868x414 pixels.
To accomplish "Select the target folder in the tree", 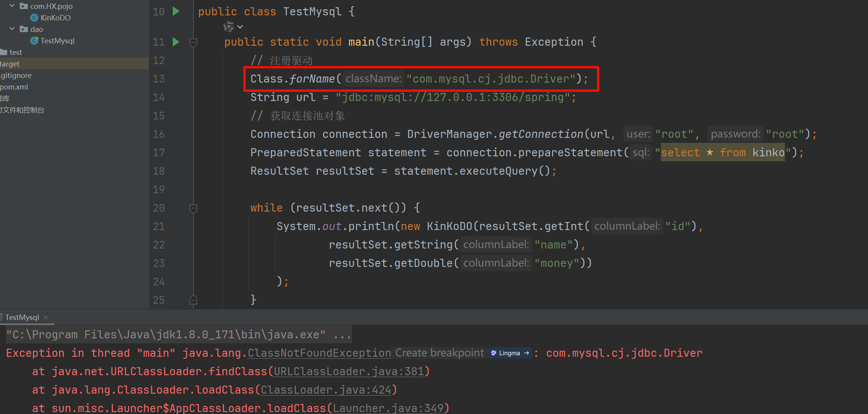I will point(10,64).
